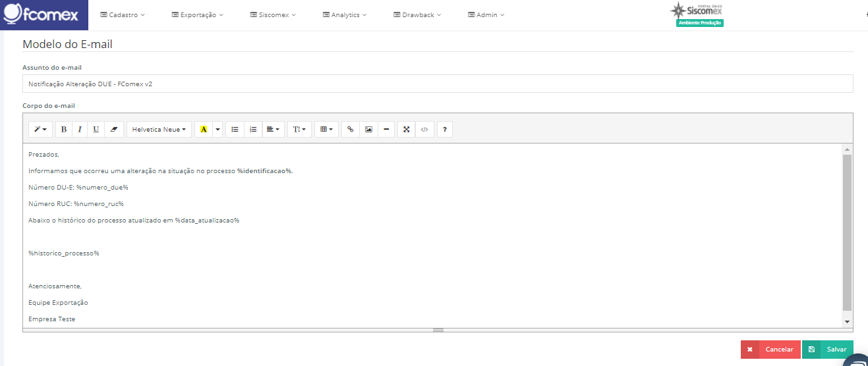Switch to code view
This screenshot has height=366, width=868.
click(x=424, y=129)
